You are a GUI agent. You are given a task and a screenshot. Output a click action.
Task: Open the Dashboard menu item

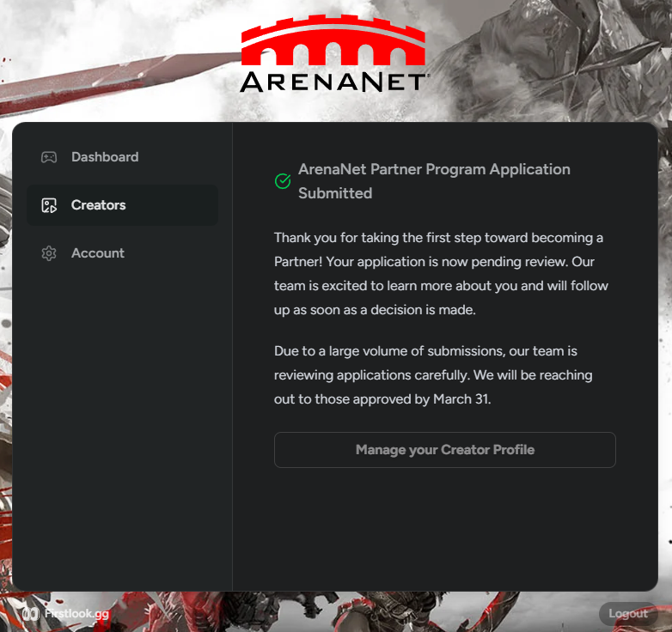point(123,157)
